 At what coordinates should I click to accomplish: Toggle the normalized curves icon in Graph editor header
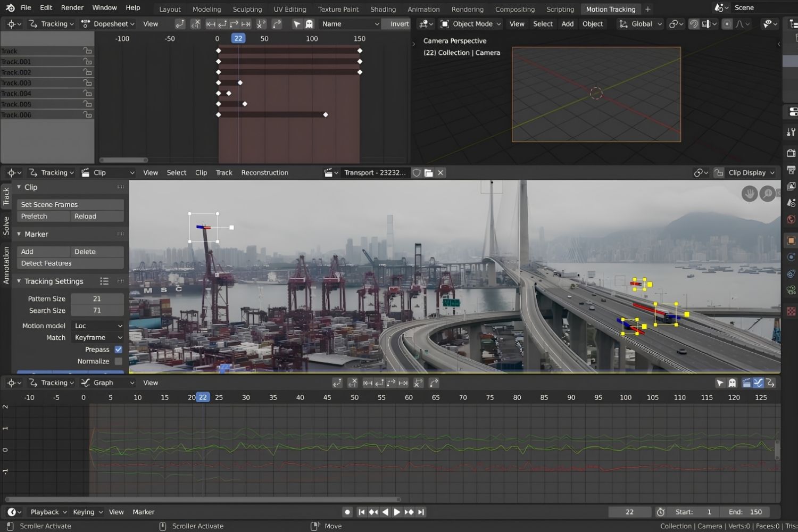(759, 383)
